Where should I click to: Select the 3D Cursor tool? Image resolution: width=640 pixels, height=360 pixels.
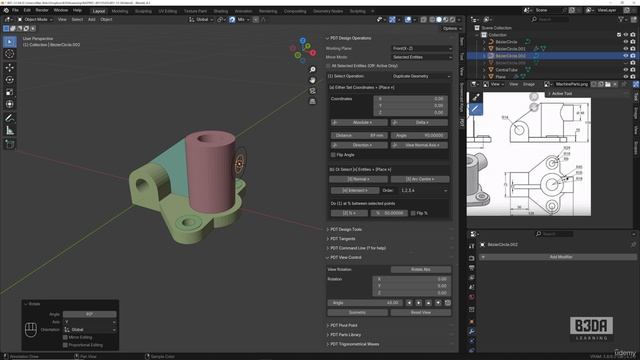10,54
